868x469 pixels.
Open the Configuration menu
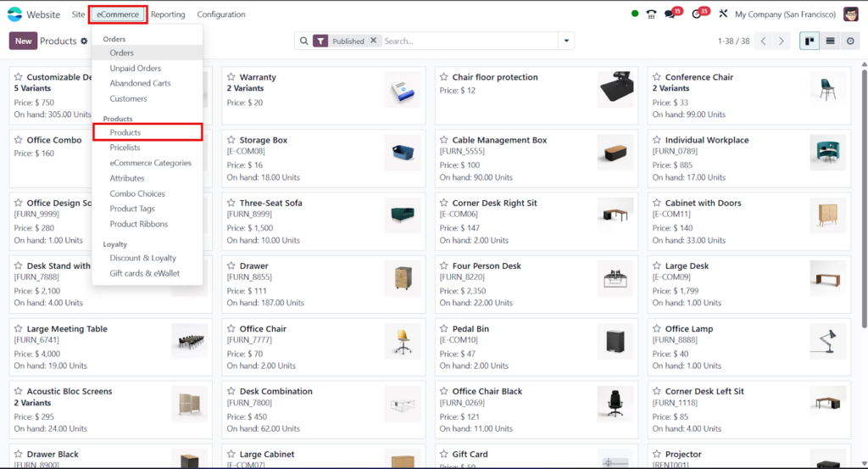(221, 14)
